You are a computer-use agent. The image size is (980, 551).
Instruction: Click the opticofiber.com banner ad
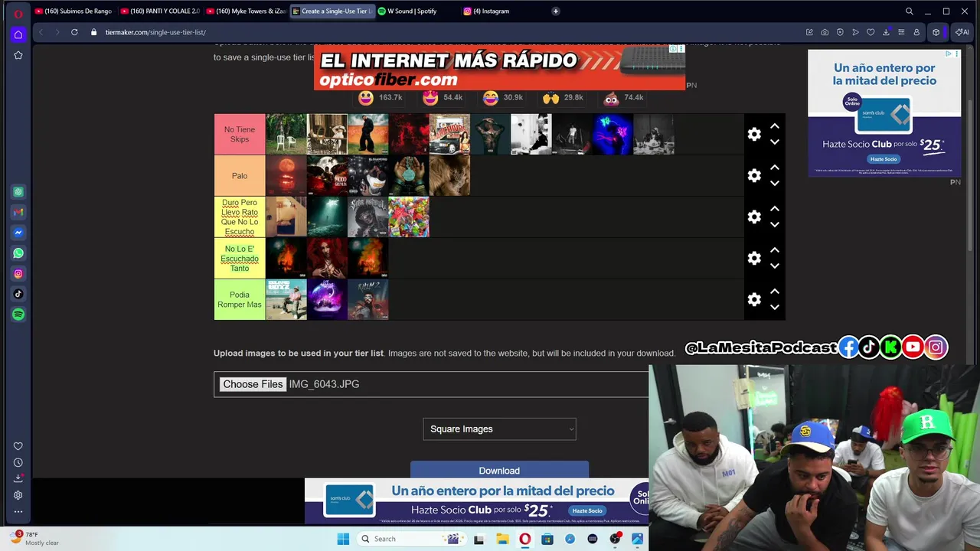point(499,67)
